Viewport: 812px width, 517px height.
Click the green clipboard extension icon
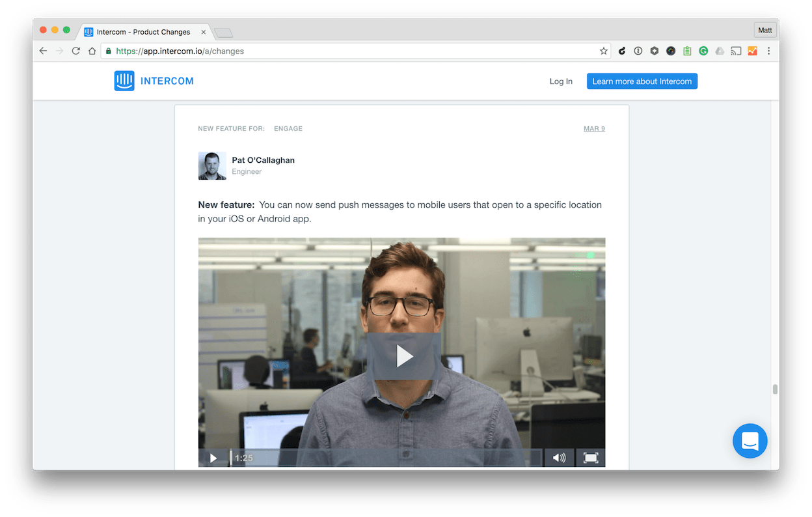click(x=687, y=51)
